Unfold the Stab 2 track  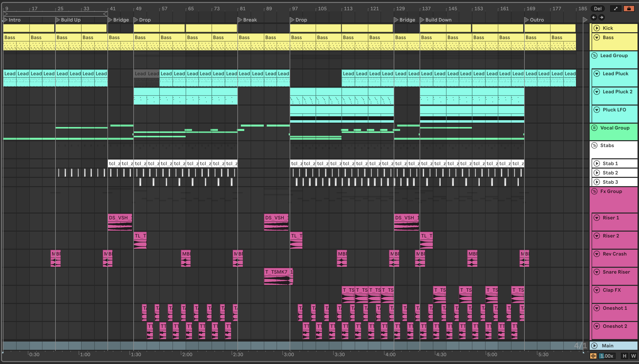pos(597,173)
